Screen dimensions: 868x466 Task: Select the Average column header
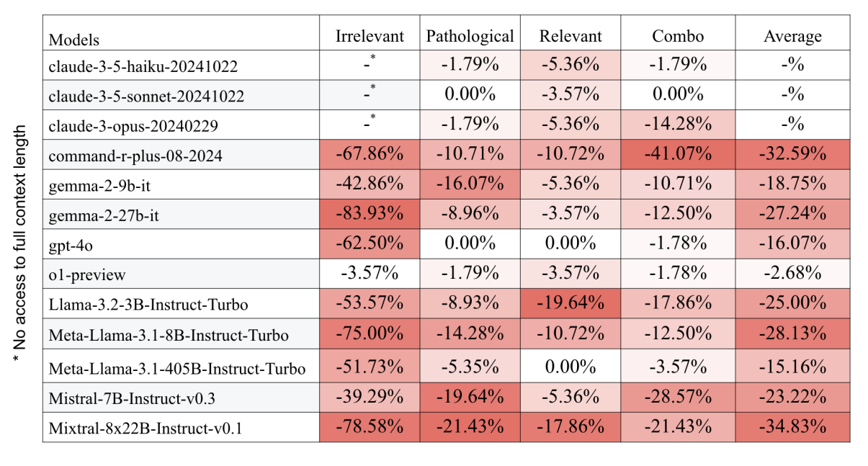792,36
